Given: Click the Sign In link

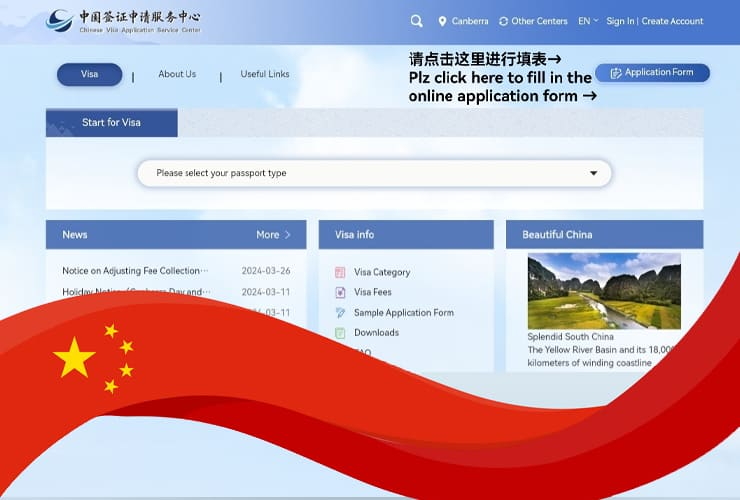Looking at the screenshot, I should 620,21.
